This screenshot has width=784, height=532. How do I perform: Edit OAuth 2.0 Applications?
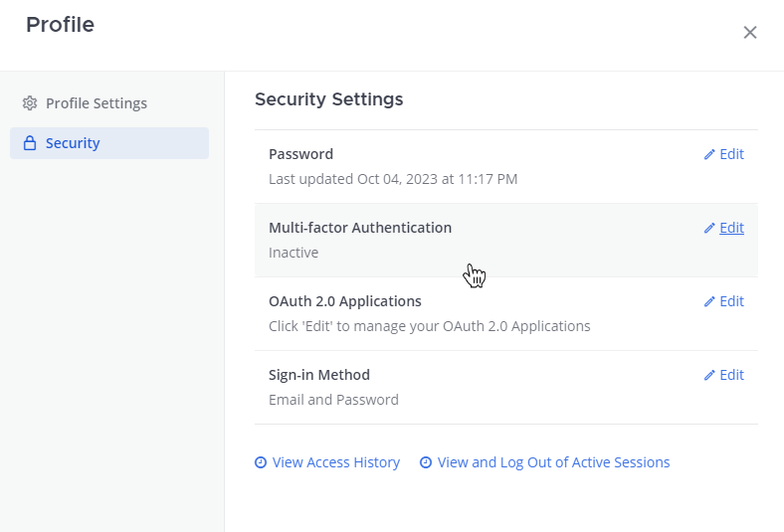coord(731,301)
